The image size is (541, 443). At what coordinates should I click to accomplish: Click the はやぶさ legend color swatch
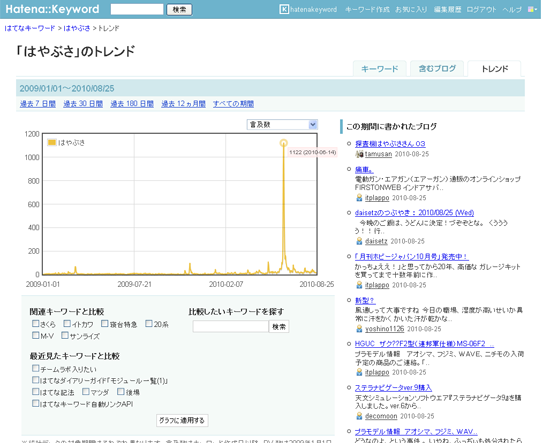pos(52,142)
